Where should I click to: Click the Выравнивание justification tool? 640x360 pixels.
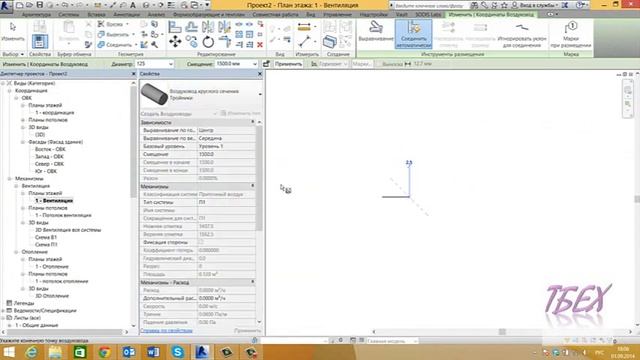(376, 32)
